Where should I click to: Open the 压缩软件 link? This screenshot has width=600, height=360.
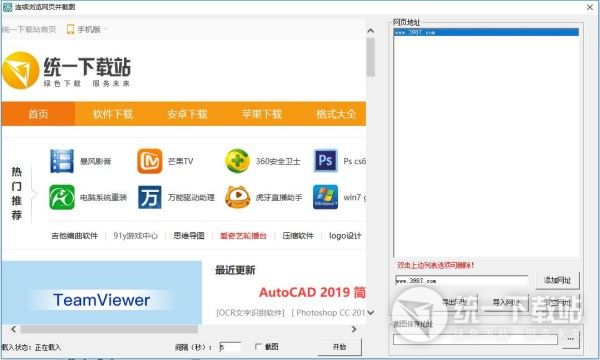pos(298,236)
